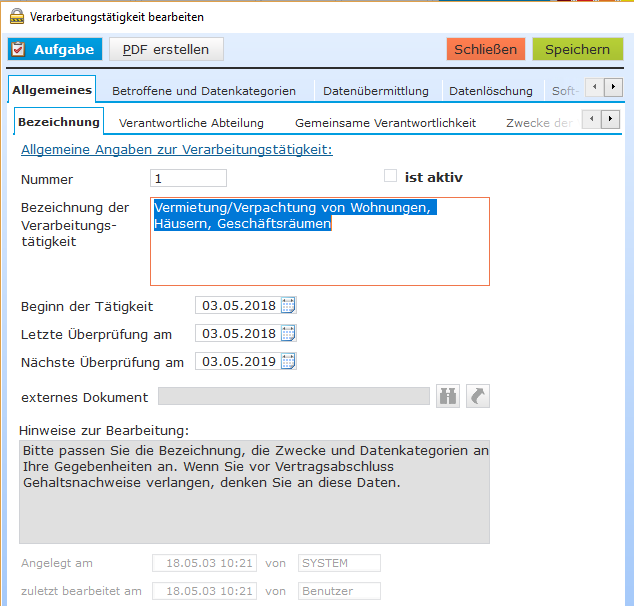Click label externes Dokument
Screen dimensions: 635x606
[85, 397]
